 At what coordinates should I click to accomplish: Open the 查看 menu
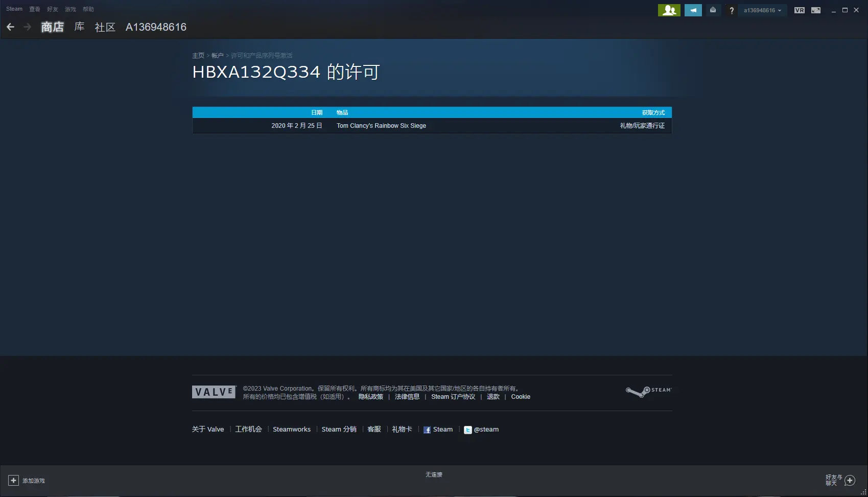coord(35,9)
